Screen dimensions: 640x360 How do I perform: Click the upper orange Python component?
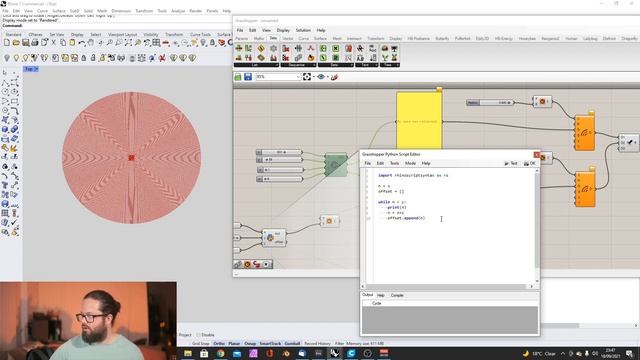point(584,133)
